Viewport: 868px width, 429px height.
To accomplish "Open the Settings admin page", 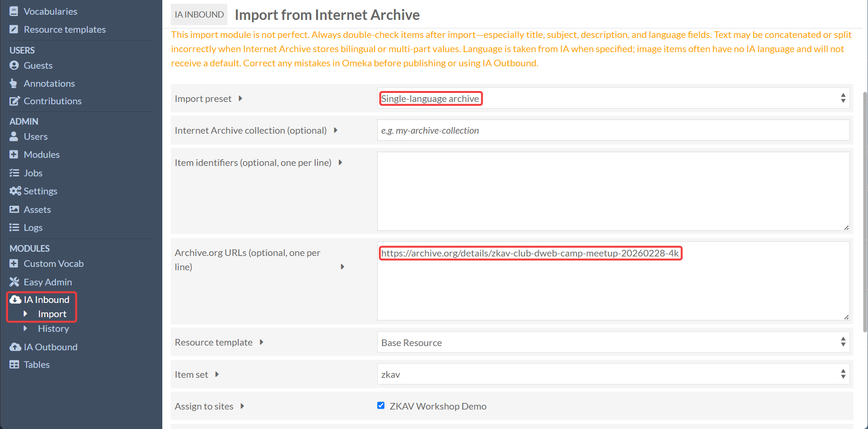I will (x=40, y=191).
